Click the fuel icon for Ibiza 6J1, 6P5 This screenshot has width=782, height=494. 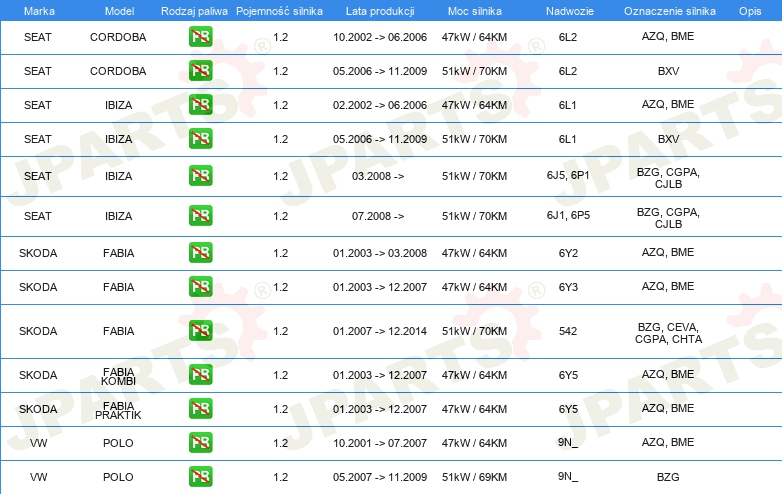point(200,216)
